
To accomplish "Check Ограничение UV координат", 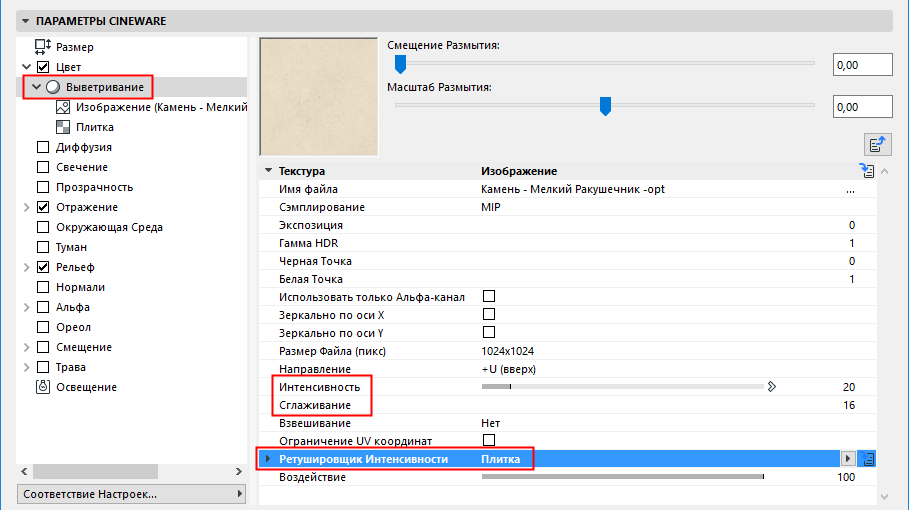I will pyautogui.click(x=489, y=440).
